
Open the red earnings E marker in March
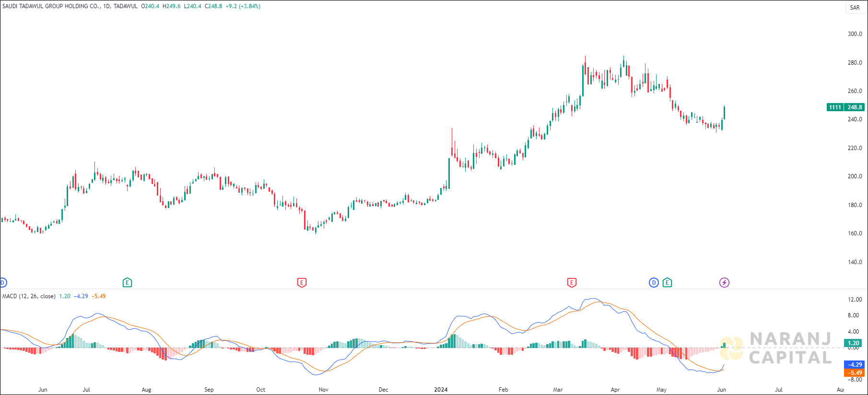pyautogui.click(x=572, y=282)
